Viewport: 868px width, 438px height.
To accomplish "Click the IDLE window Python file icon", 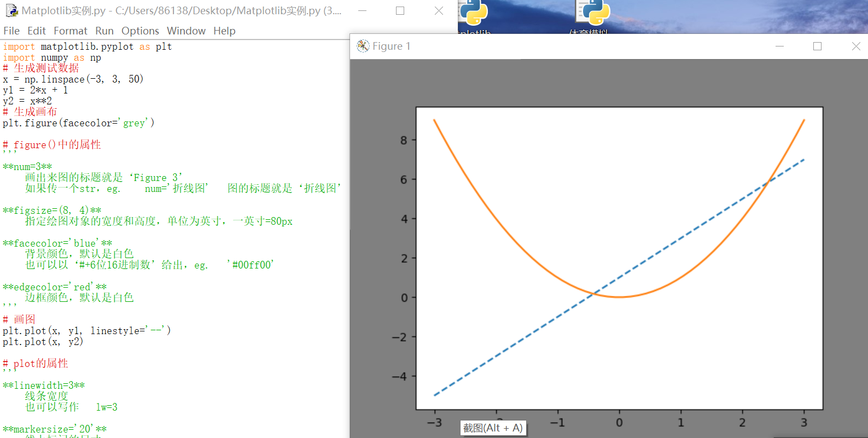I will [x=11, y=10].
